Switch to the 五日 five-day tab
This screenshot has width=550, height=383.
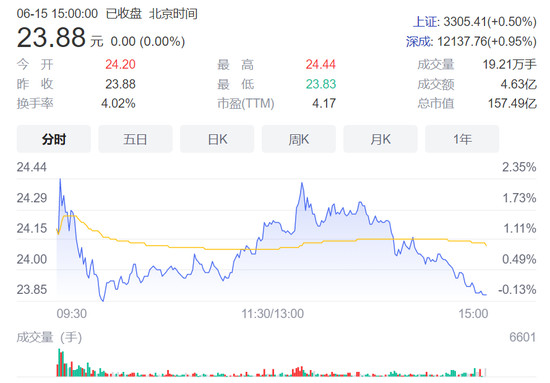[x=135, y=139]
